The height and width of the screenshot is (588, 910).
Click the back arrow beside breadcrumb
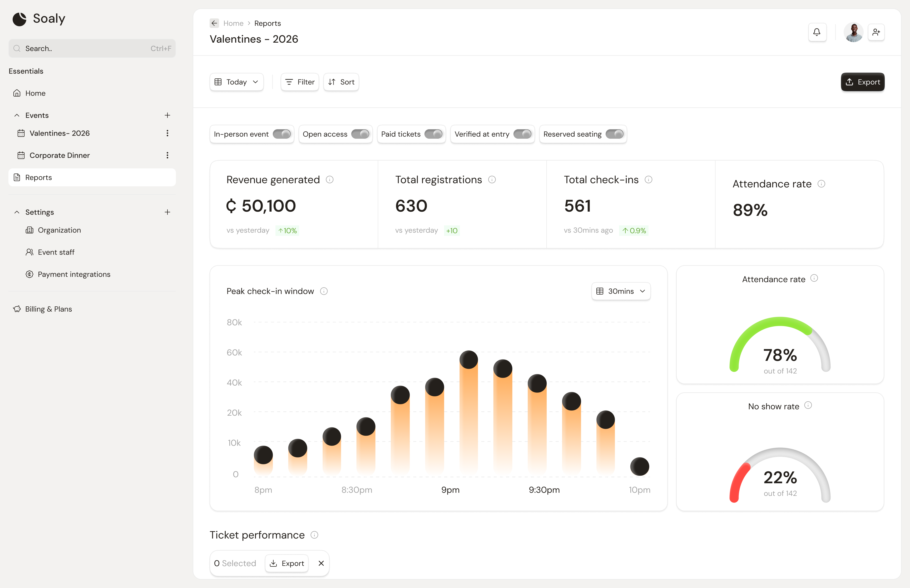214,23
